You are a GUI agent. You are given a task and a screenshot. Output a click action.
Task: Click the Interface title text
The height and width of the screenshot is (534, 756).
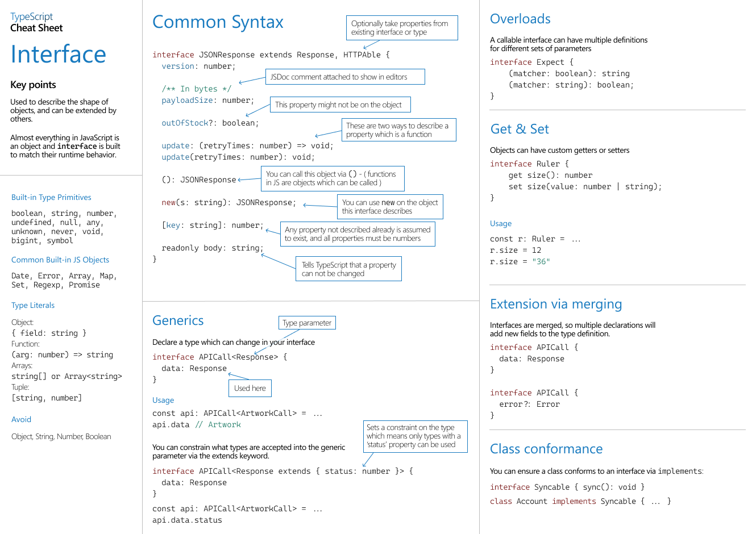pos(58,55)
